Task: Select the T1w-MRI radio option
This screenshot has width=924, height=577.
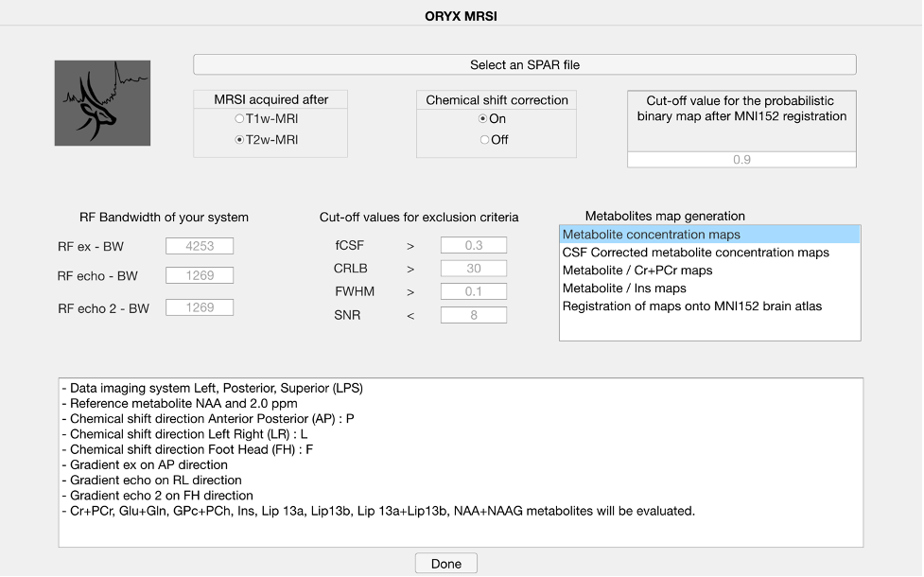Action: pyautogui.click(x=239, y=119)
